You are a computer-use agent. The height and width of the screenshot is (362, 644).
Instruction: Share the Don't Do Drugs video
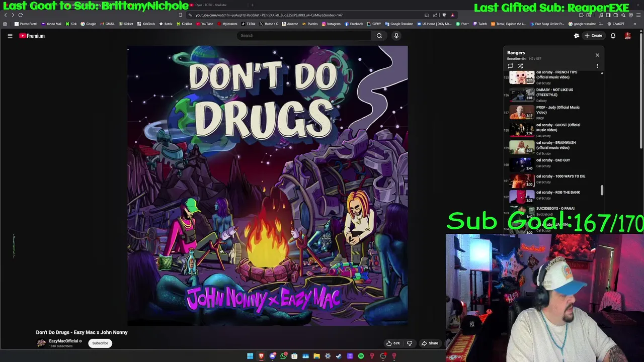[430, 343]
